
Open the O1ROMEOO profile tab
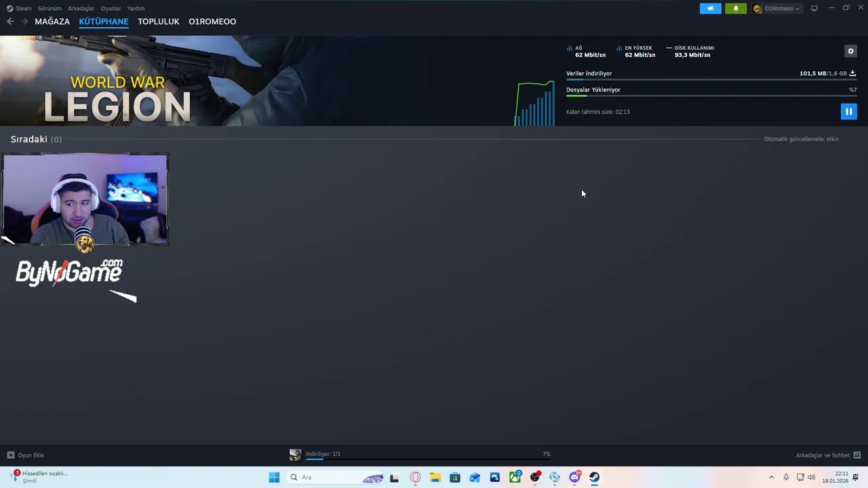212,22
